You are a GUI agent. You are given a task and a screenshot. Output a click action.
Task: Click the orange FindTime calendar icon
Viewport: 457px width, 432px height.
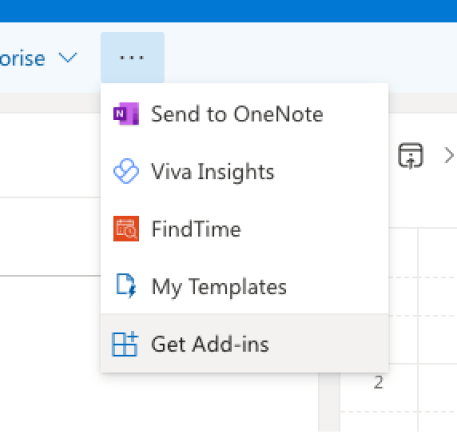(x=126, y=229)
